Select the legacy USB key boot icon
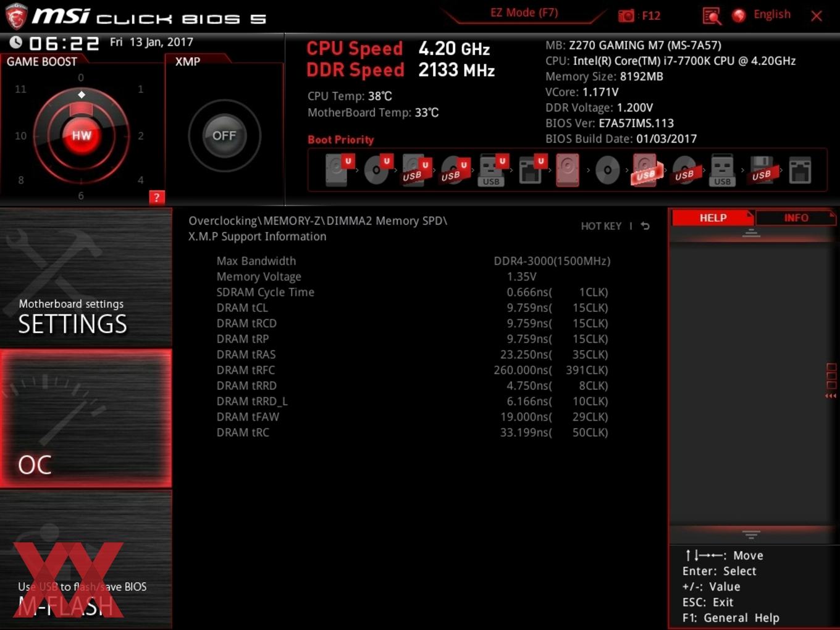The height and width of the screenshot is (630, 840). tap(722, 170)
